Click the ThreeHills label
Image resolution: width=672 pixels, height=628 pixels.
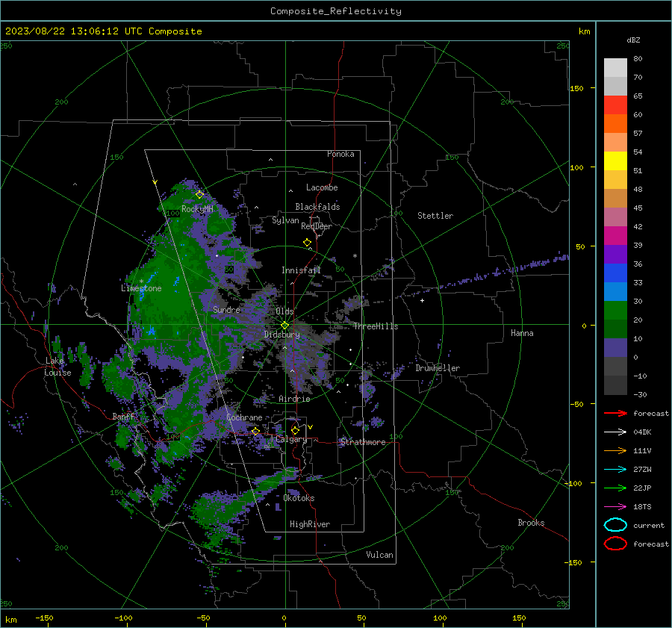tap(376, 326)
